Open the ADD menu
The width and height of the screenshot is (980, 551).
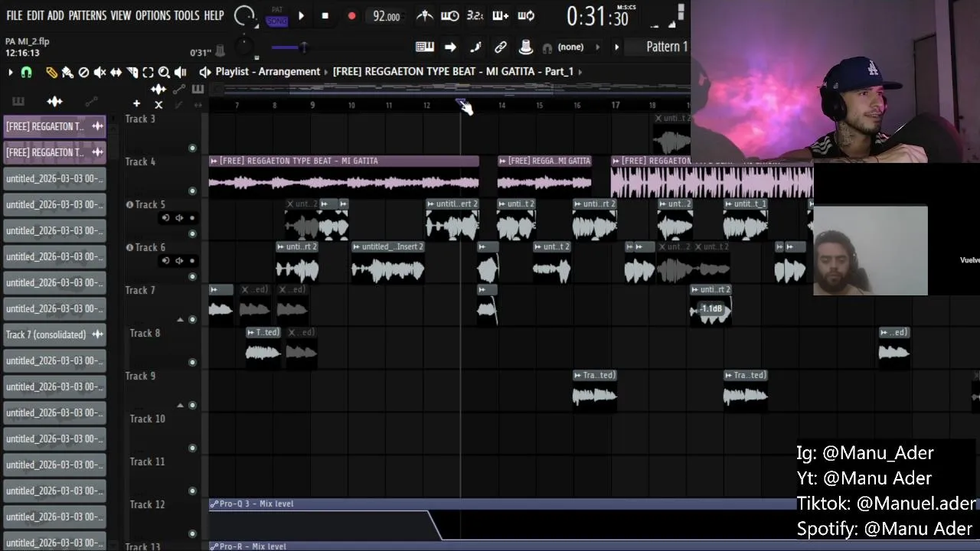coord(55,15)
